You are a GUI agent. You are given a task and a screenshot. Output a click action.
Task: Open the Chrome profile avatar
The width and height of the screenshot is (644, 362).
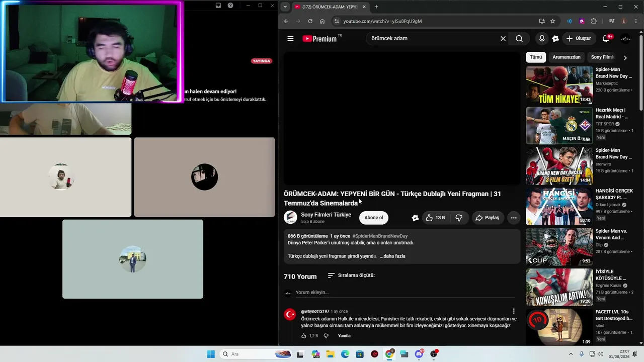[624, 21]
